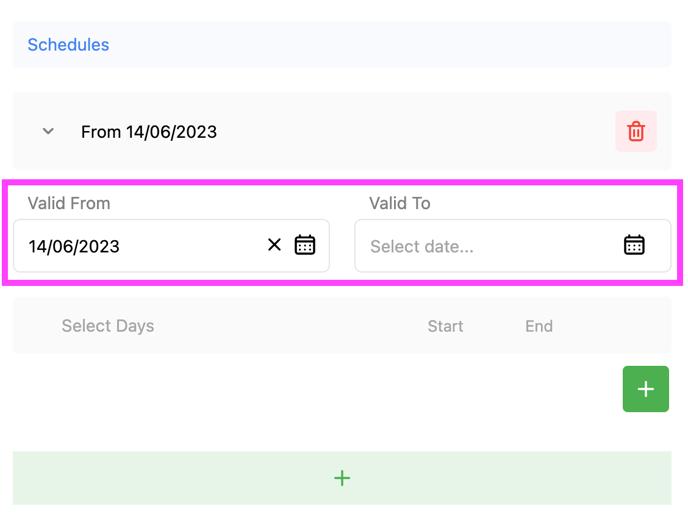
Task: Add a new schedule via the wide green bar
Action: (342, 478)
